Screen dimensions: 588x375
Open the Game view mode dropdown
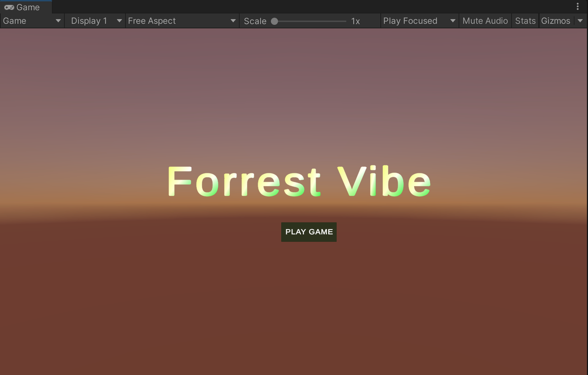[x=32, y=21]
